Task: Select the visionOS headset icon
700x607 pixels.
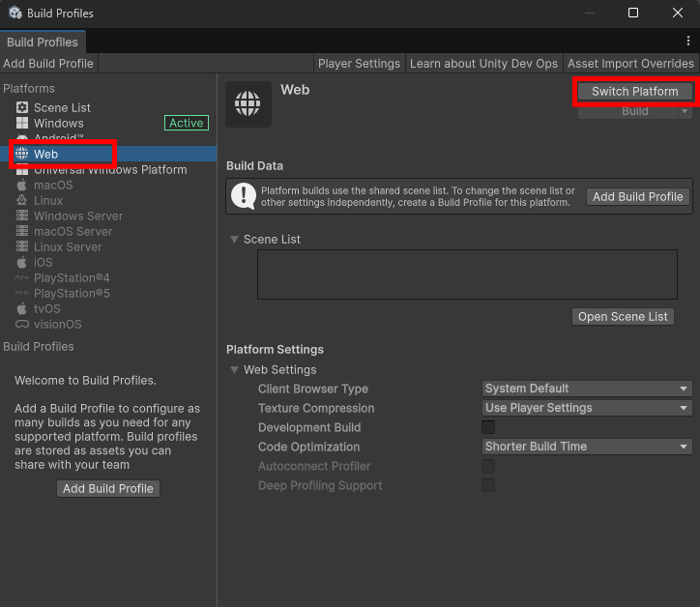Action: click(22, 325)
